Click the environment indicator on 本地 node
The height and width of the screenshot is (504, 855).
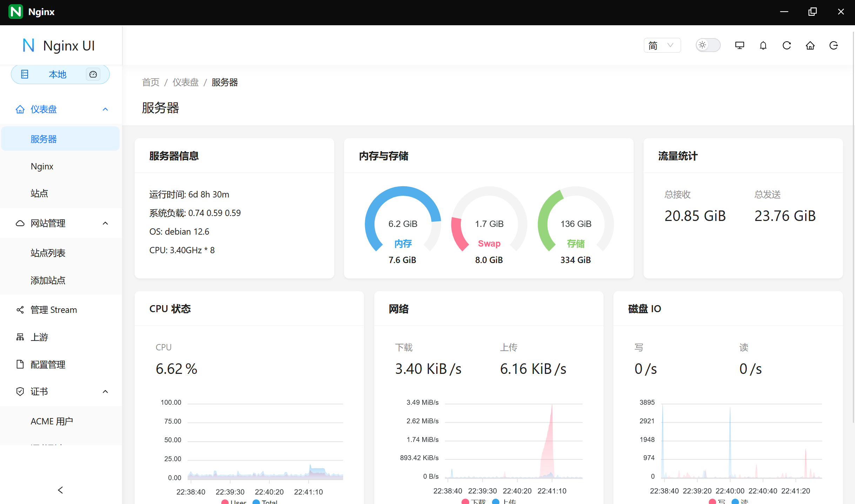(93, 74)
